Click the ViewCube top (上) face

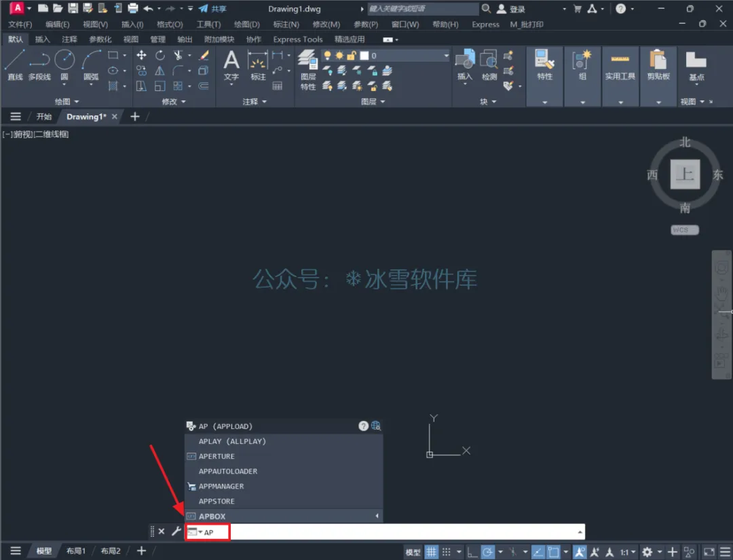(685, 174)
